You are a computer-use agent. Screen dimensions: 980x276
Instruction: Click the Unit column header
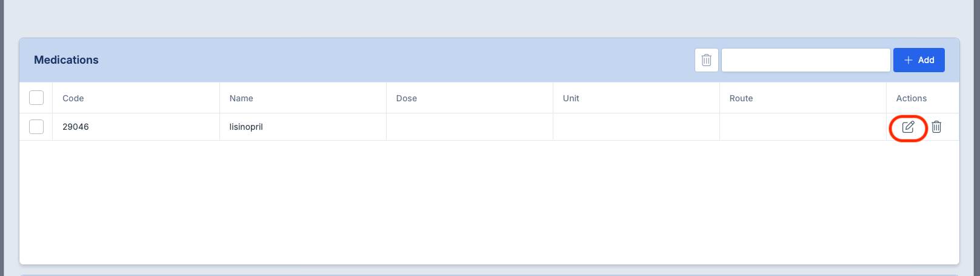click(571, 98)
